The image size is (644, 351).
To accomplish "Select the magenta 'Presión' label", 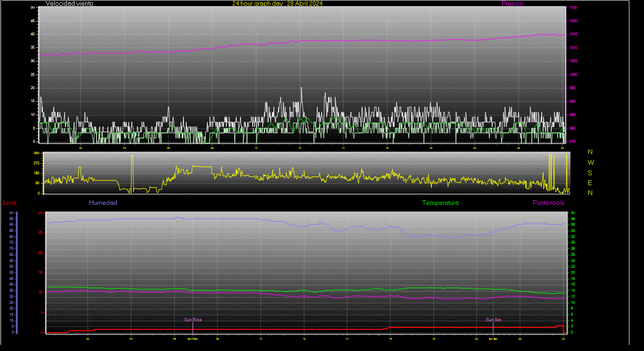I will 512,3.
